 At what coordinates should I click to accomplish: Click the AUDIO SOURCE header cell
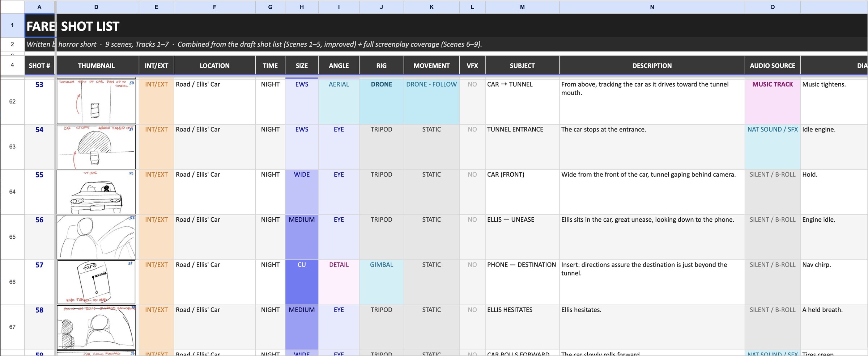773,66
